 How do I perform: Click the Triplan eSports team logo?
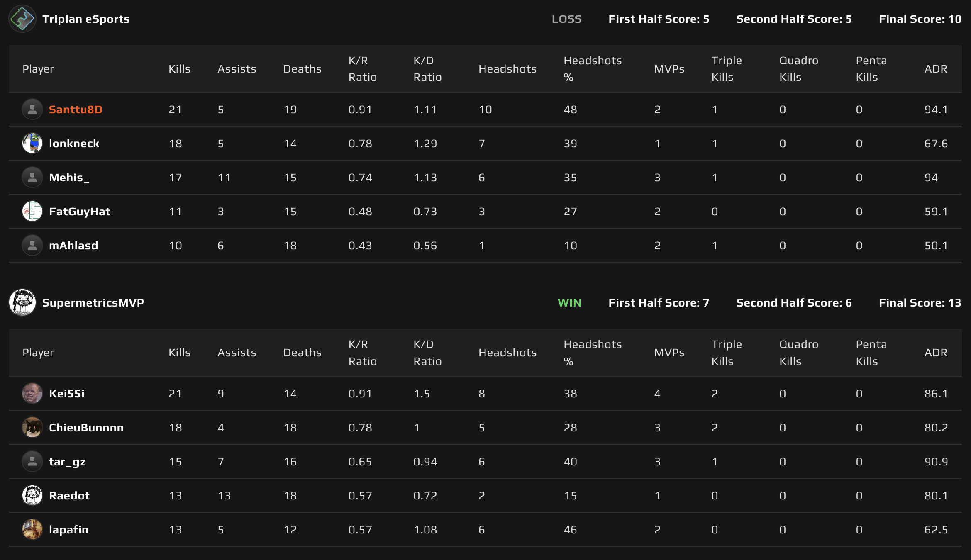click(22, 19)
